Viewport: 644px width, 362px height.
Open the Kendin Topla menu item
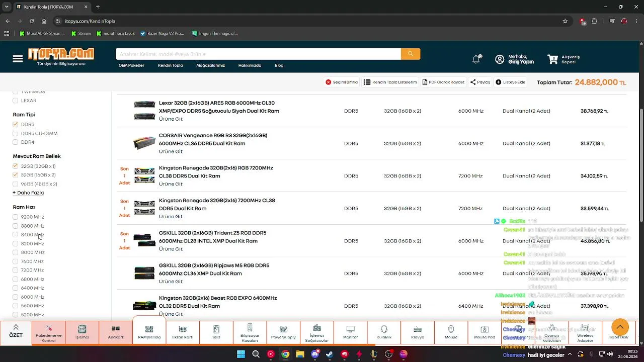pyautogui.click(x=170, y=65)
